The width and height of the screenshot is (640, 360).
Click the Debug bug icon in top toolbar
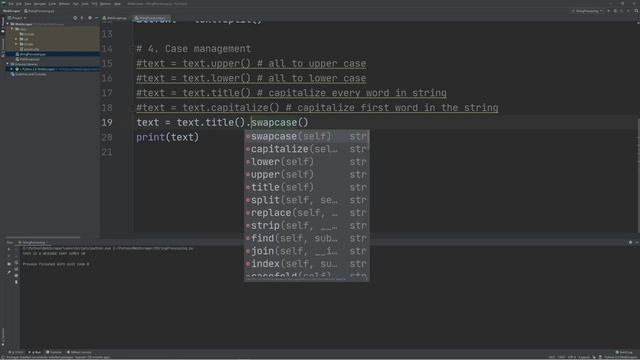coord(615,11)
